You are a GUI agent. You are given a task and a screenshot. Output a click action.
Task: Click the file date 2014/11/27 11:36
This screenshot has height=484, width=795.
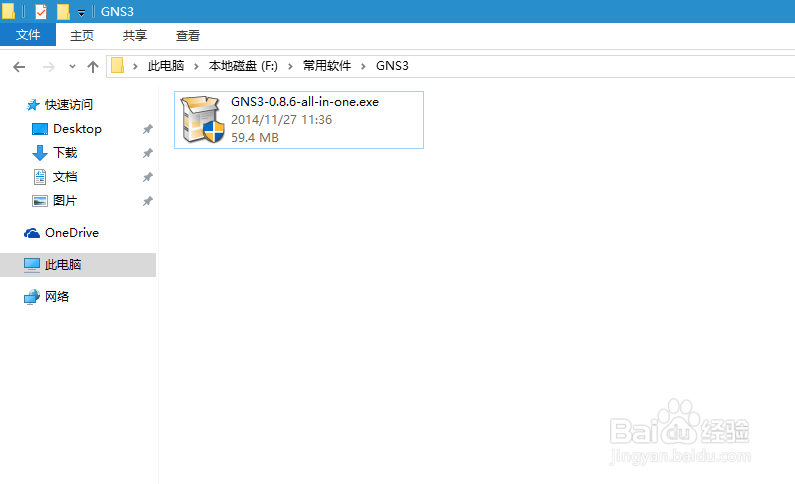point(281,120)
